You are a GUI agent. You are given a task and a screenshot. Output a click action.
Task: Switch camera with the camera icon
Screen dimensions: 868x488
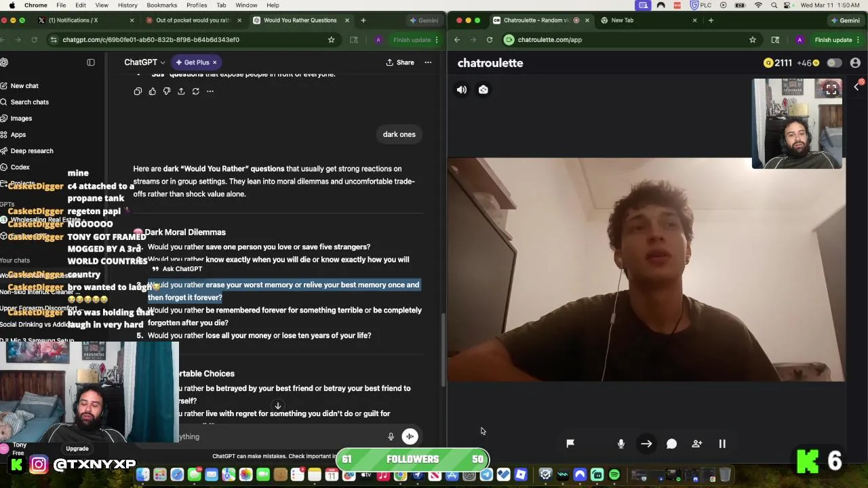(484, 89)
